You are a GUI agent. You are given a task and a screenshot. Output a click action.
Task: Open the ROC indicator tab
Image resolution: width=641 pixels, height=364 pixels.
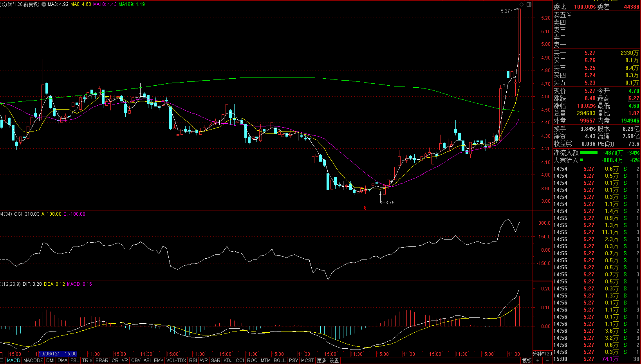pos(253,360)
